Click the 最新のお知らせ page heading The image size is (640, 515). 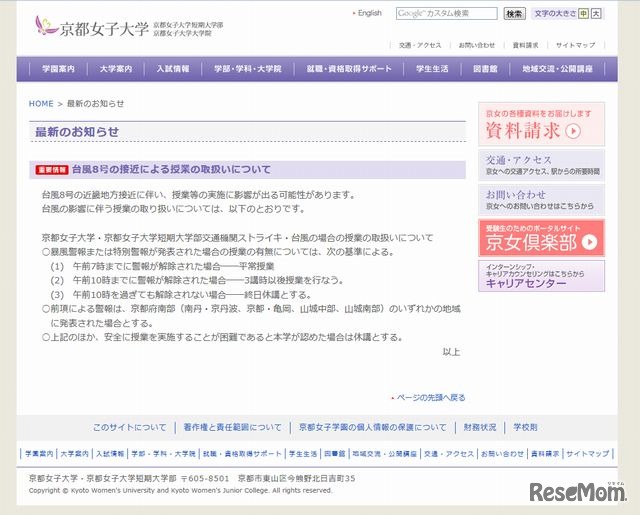77,132
